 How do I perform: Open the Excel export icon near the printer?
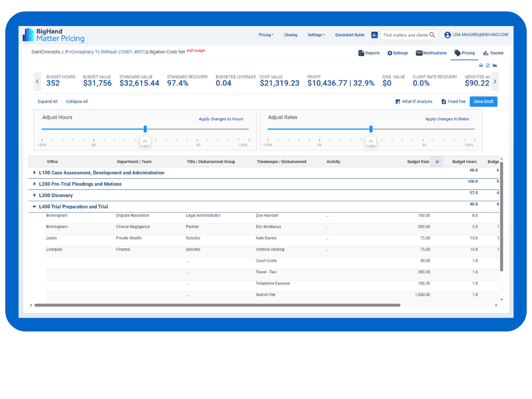coord(487,64)
